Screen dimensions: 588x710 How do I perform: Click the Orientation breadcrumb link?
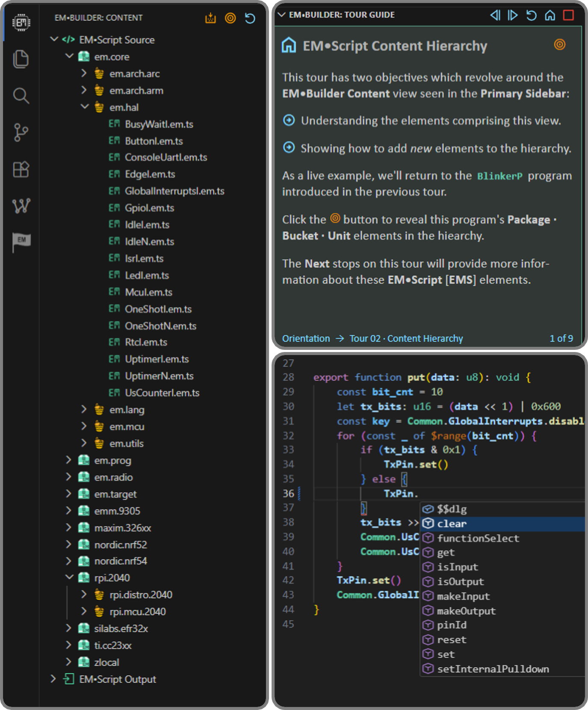click(306, 338)
